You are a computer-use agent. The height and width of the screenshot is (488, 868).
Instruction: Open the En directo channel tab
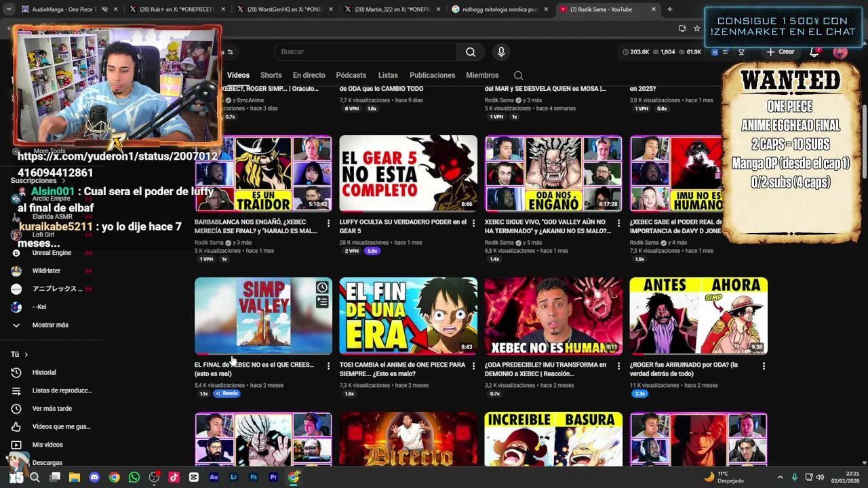click(x=309, y=75)
